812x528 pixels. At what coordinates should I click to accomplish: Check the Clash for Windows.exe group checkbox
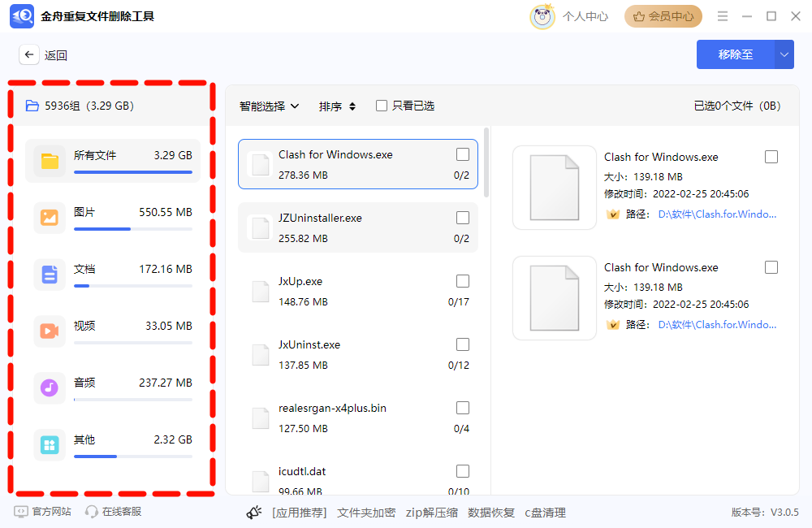point(463,154)
